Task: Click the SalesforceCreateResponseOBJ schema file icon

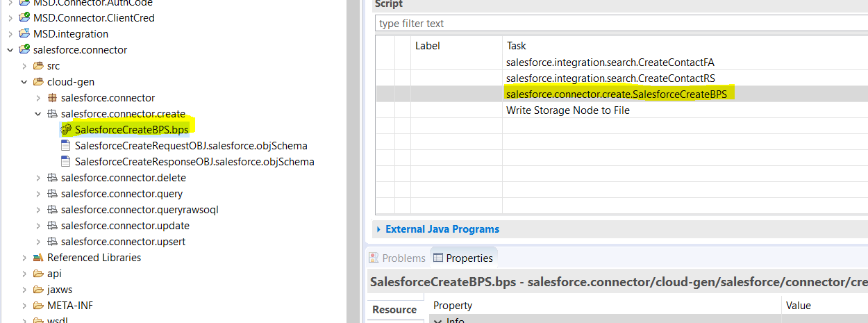Action: coord(67,161)
